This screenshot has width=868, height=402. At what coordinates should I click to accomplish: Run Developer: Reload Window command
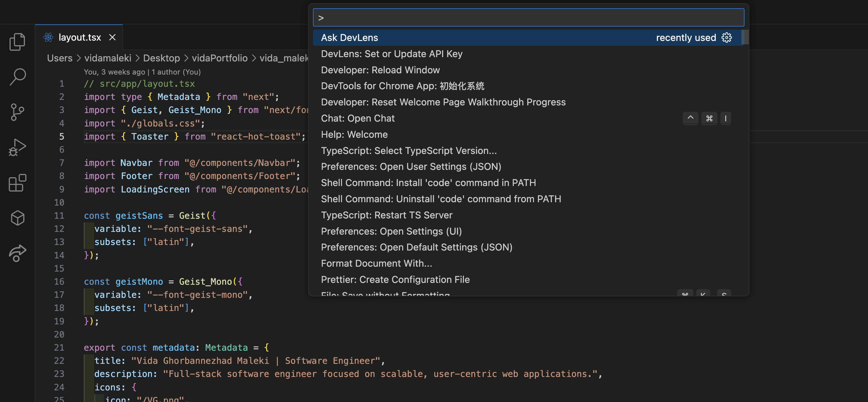tap(380, 70)
